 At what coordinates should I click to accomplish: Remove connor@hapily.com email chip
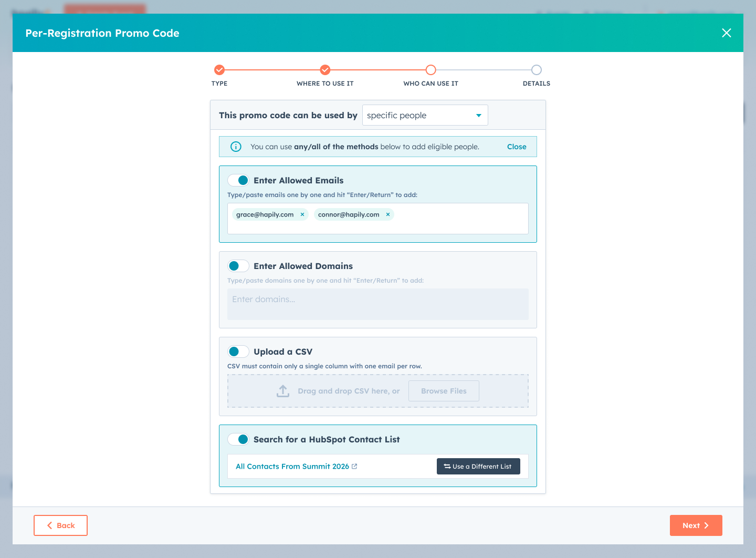tap(388, 214)
